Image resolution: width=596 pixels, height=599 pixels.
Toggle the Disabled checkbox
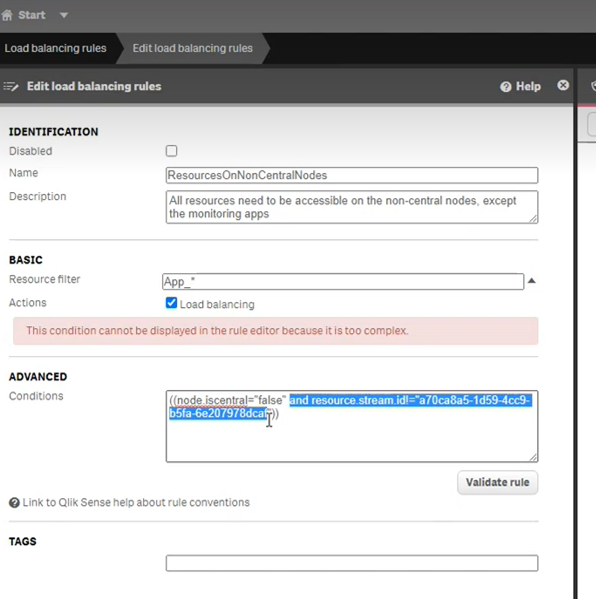tap(171, 151)
